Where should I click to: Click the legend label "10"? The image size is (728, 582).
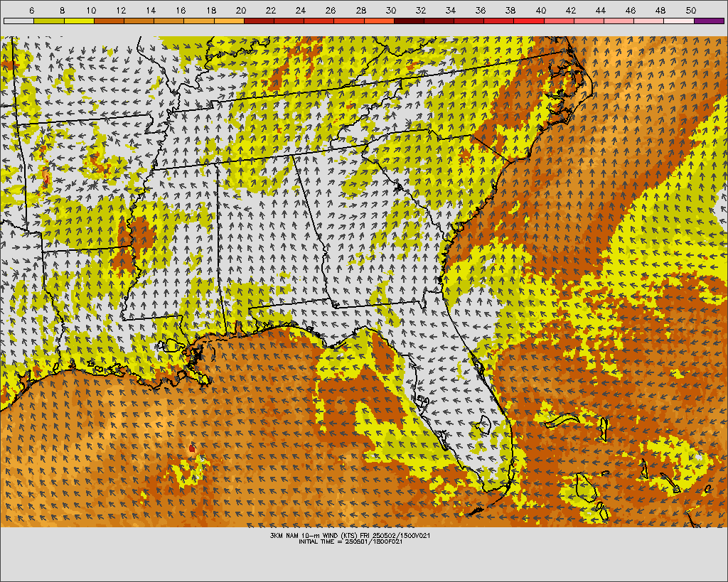click(90, 11)
